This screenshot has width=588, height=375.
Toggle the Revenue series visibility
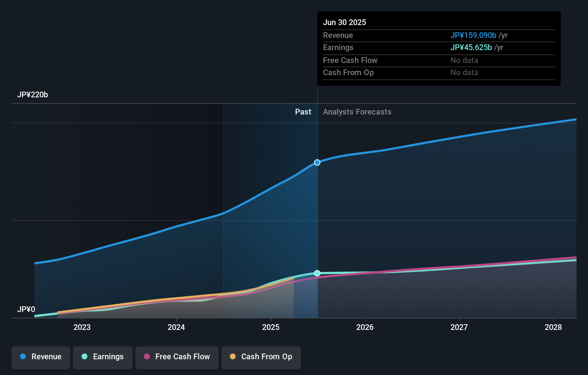tap(40, 357)
